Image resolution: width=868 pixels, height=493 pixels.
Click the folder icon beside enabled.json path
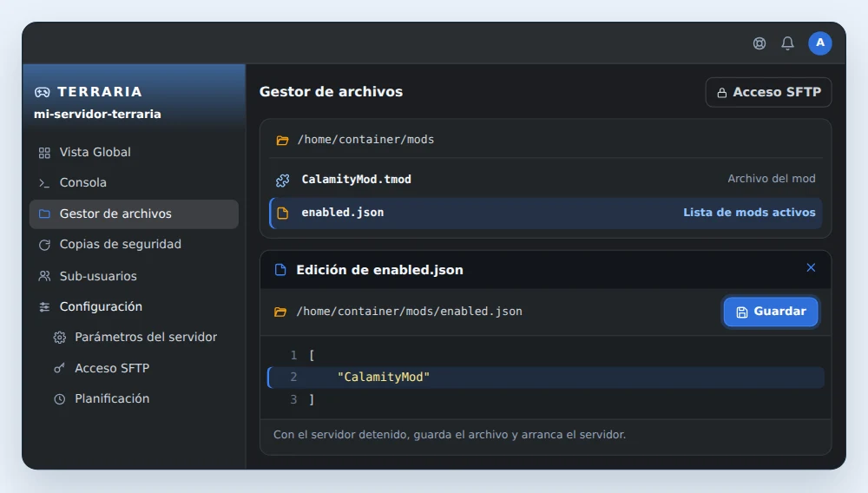click(x=280, y=312)
